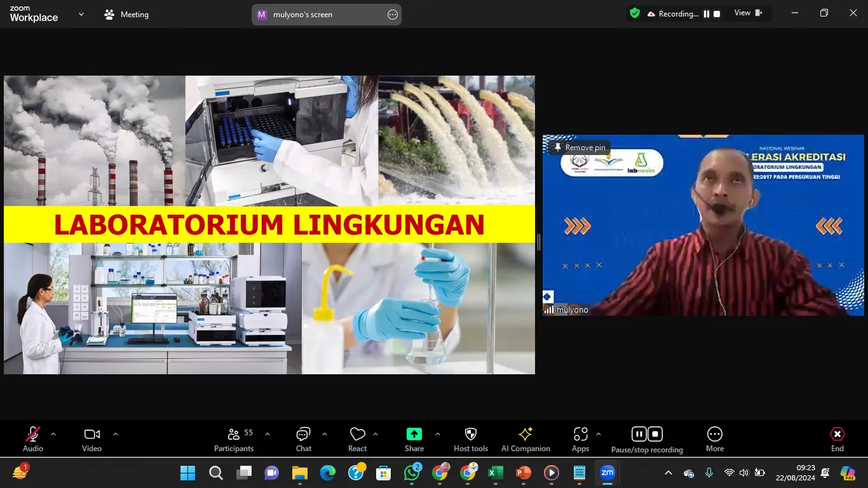Pause the recording in the top bar
The image size is (868, 488).
(x=706, y=13)
